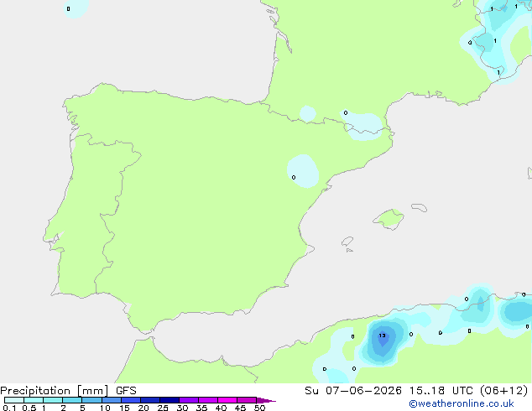
Task: Pick the 2–5 mm legend swatch
Action: pos(72,400)
